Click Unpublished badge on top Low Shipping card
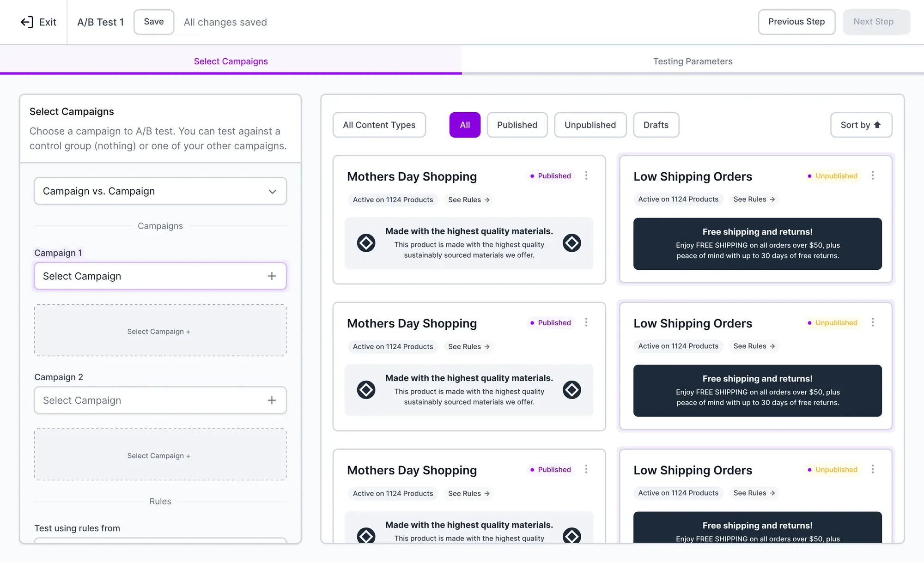 coord(832,176)
